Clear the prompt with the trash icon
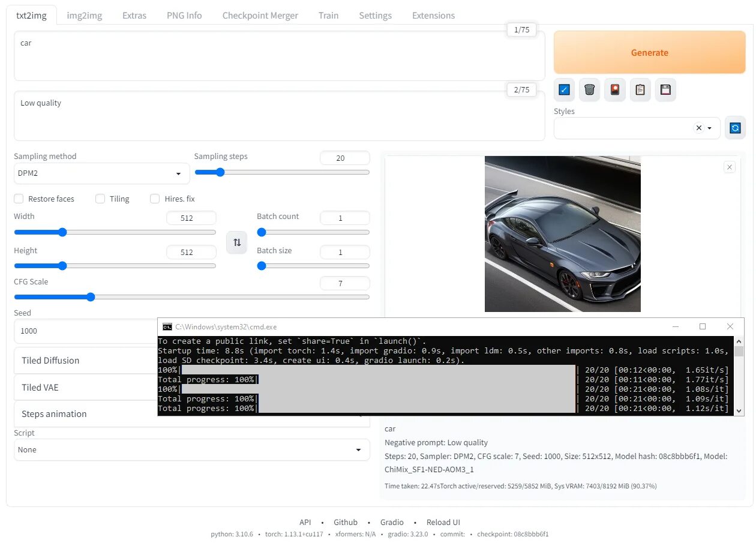Image resolution: width=756 pixels, height=543 pixels. click(589, 89)
